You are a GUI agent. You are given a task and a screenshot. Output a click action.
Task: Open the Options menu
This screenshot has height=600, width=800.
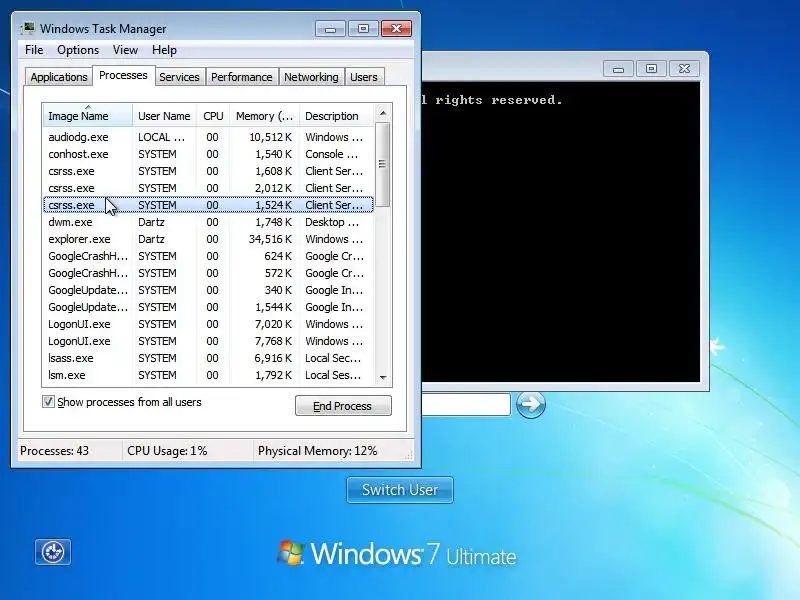(x=78, y=50)
